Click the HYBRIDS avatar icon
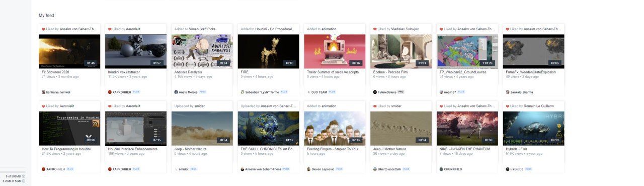The image size is (644, 186). coord(508,169)
